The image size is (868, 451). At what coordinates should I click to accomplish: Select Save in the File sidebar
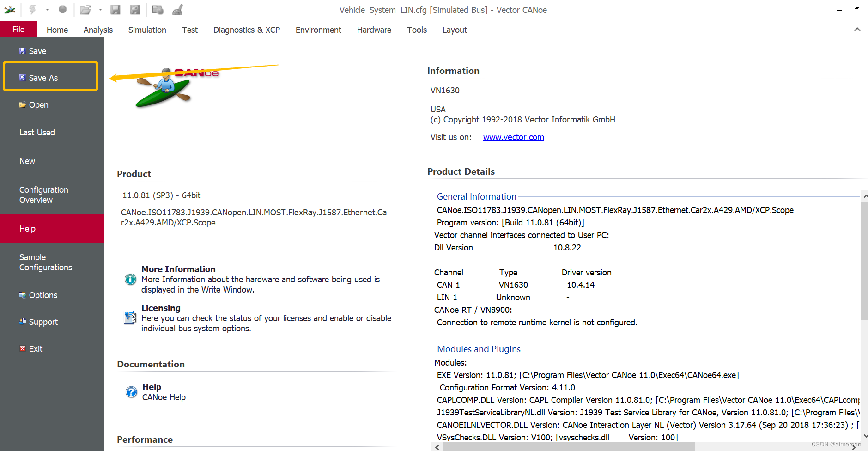pyautogui.click(x=52, y=51)
